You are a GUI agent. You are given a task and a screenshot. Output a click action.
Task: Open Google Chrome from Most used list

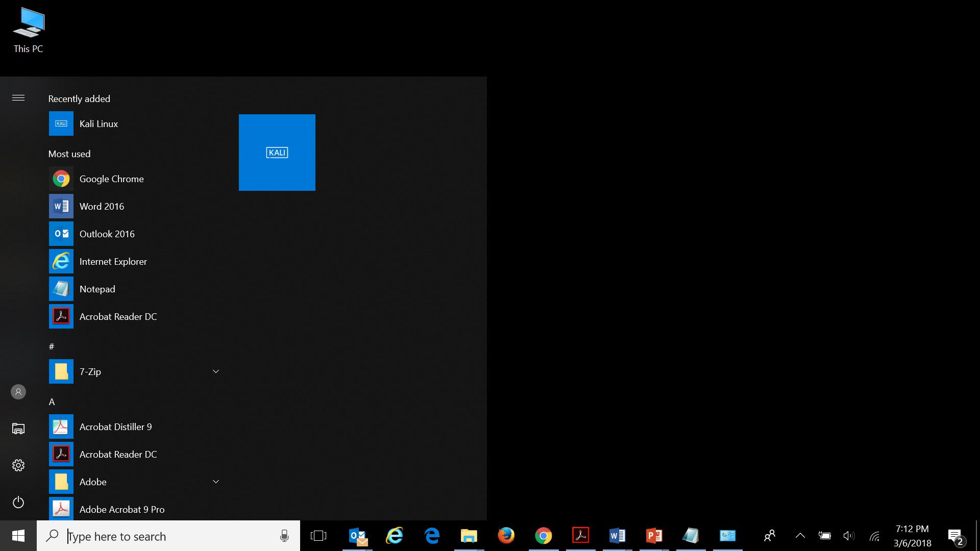(x=135, y=179)
